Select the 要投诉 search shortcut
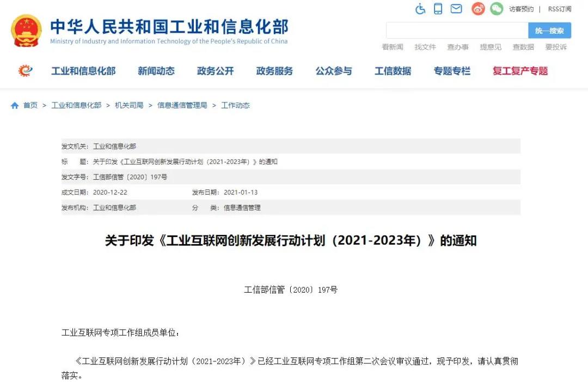 coord(556,47)
